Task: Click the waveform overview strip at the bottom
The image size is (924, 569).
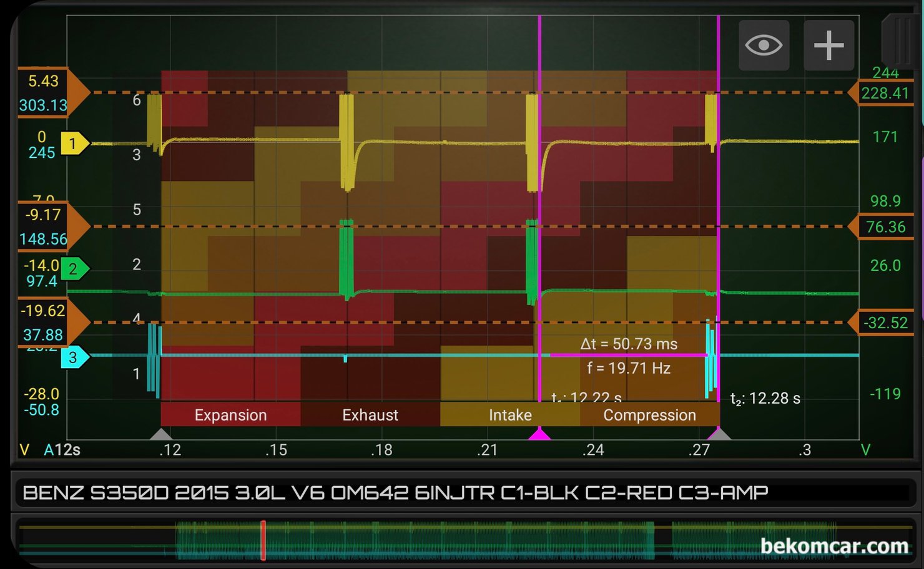Action: (x=465, y=540)
